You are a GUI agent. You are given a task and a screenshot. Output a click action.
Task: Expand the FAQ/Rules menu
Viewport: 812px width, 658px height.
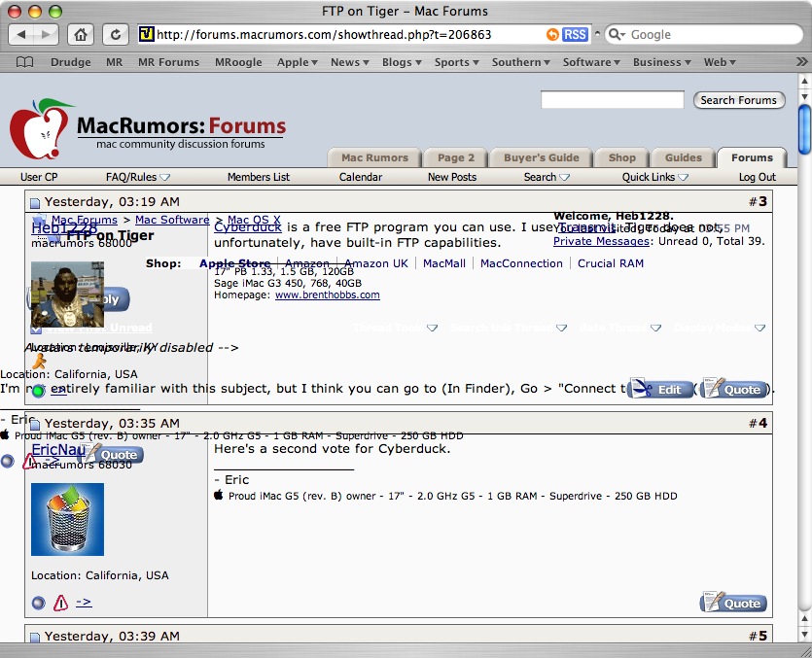(138, 177)
